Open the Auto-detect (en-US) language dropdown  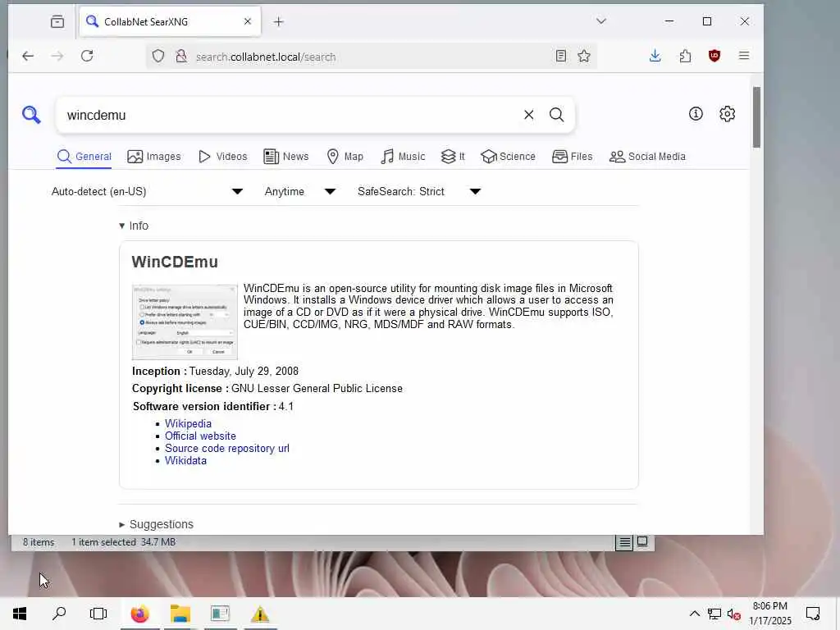pyautogui.click(x=148, y=191)
